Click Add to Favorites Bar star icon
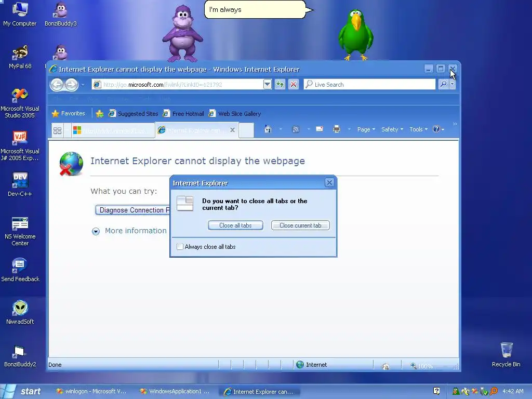The image size is (532, 399). [x=99, y=114]
